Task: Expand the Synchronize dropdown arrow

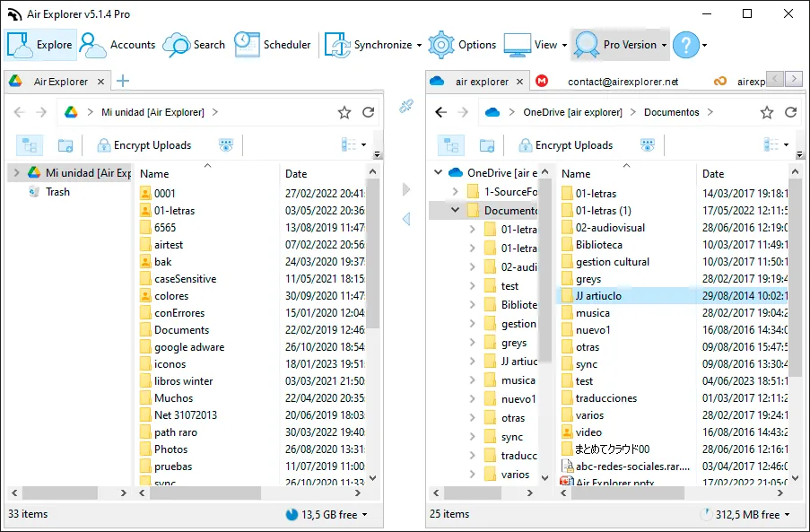Action: coord(419,46)
